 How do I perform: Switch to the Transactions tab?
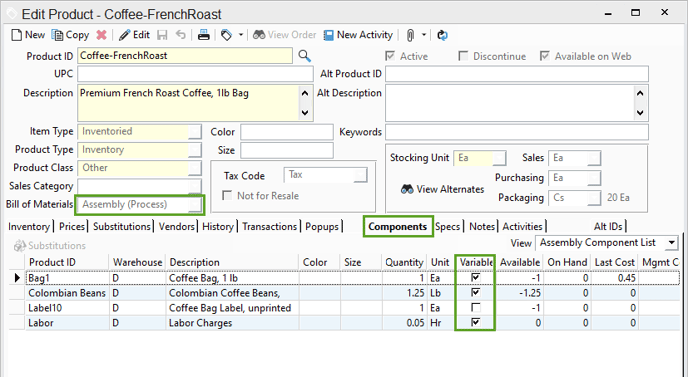click(x=269, y=226)
